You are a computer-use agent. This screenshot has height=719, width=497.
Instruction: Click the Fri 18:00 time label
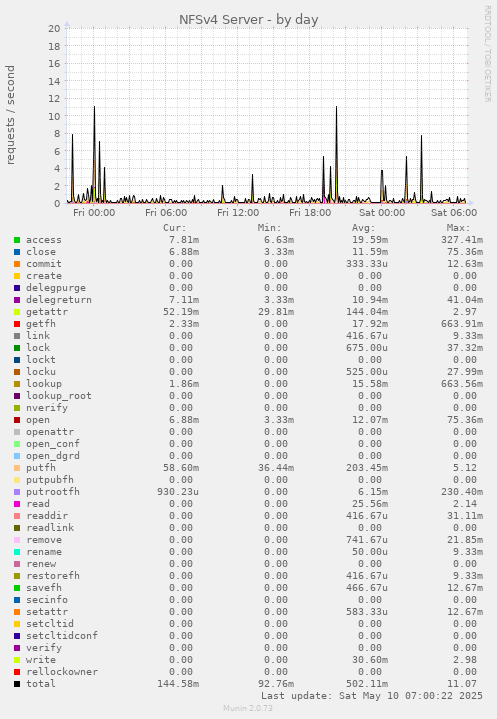pos(310,213)
